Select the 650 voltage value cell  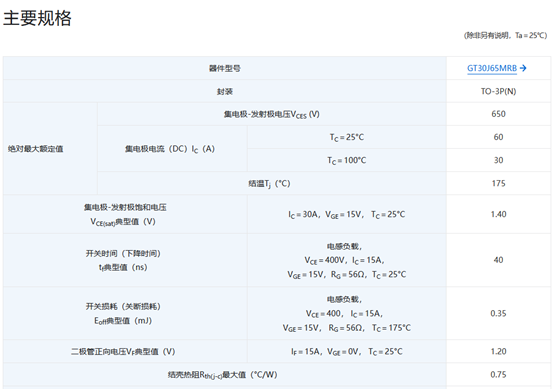point(498,114)
